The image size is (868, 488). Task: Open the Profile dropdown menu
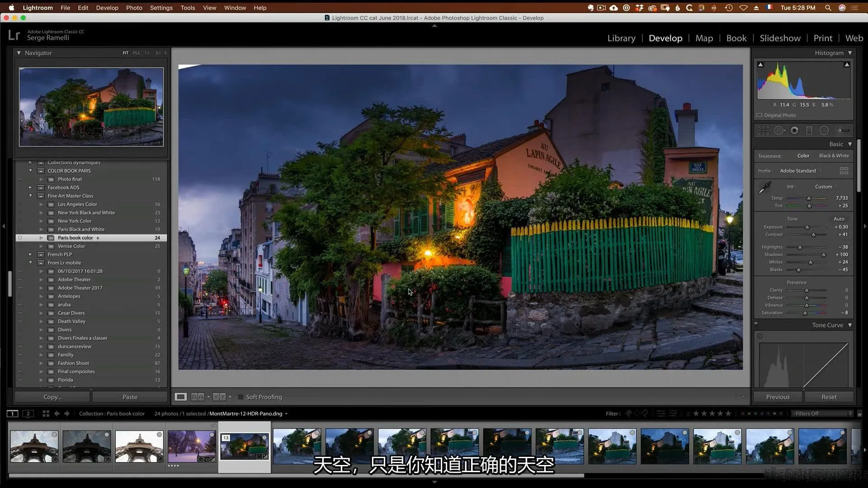808,171
